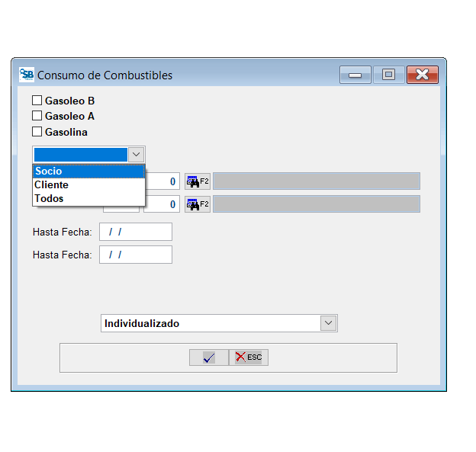Tick the Gasoleo A checkbox

pos(37,116)
